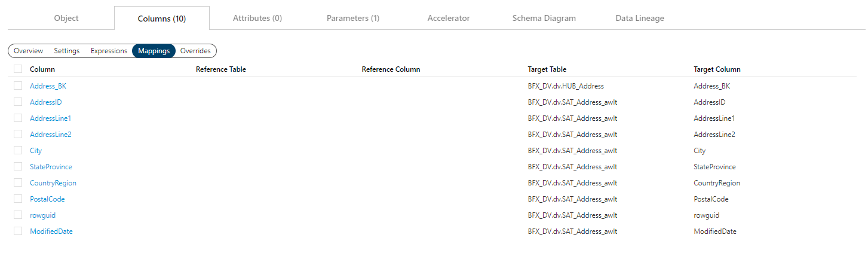Click the AddressLine2 column link
This screenshot has width=868, height=256.
click(51, 135)
